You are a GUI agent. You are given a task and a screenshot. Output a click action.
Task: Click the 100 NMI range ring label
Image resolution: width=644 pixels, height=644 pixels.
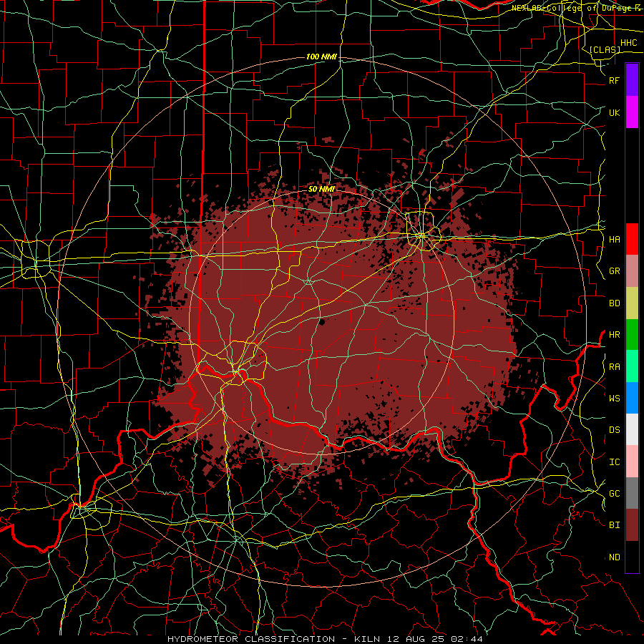tap(321, 57)
